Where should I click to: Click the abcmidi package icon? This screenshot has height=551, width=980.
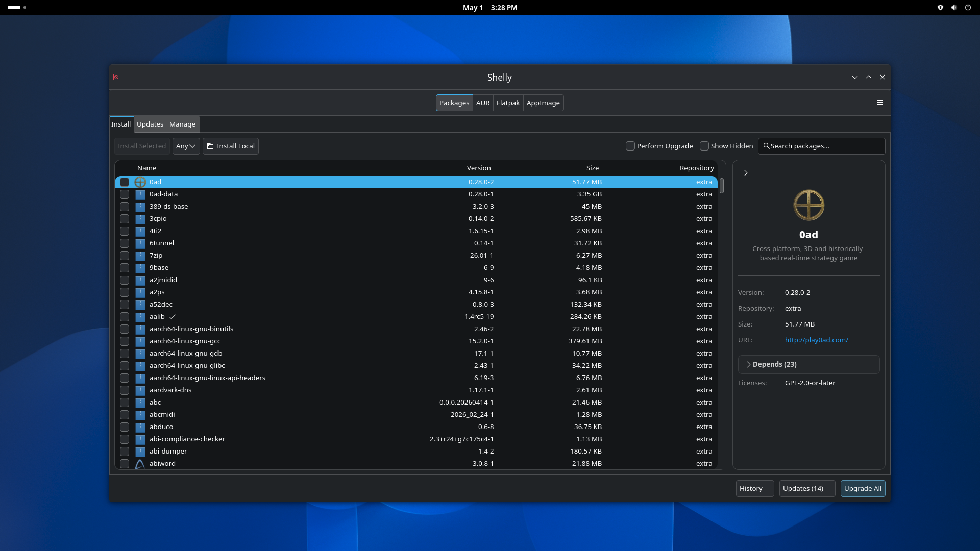tap(140, 415)
